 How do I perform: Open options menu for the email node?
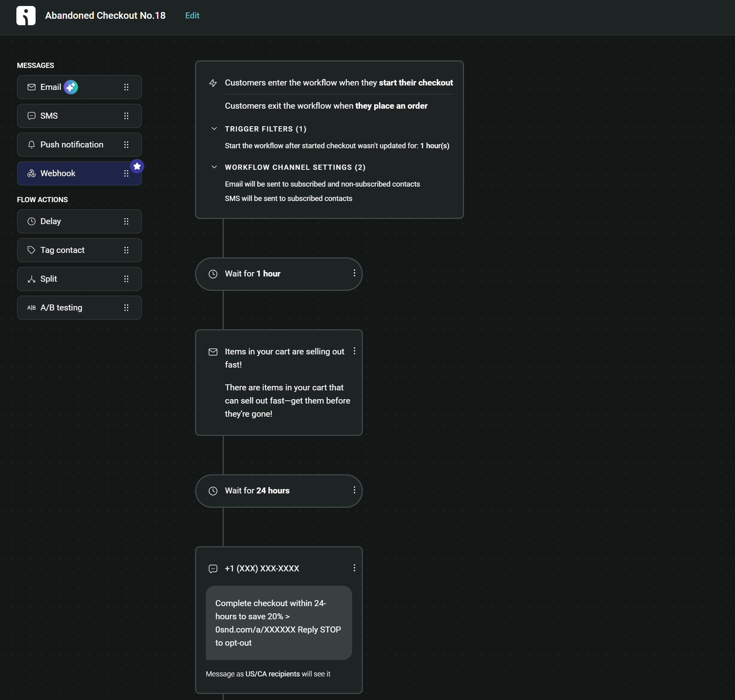(355, 351)
